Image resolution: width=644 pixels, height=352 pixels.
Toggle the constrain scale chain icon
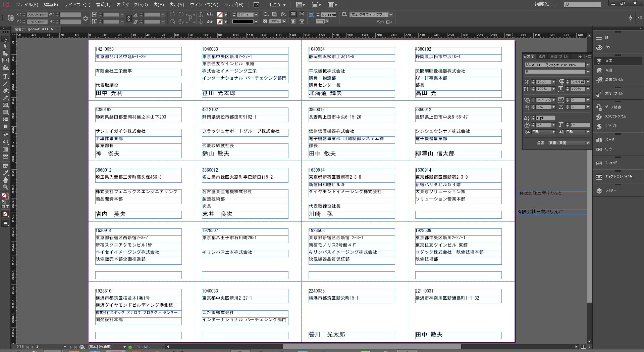click(128, 18)
